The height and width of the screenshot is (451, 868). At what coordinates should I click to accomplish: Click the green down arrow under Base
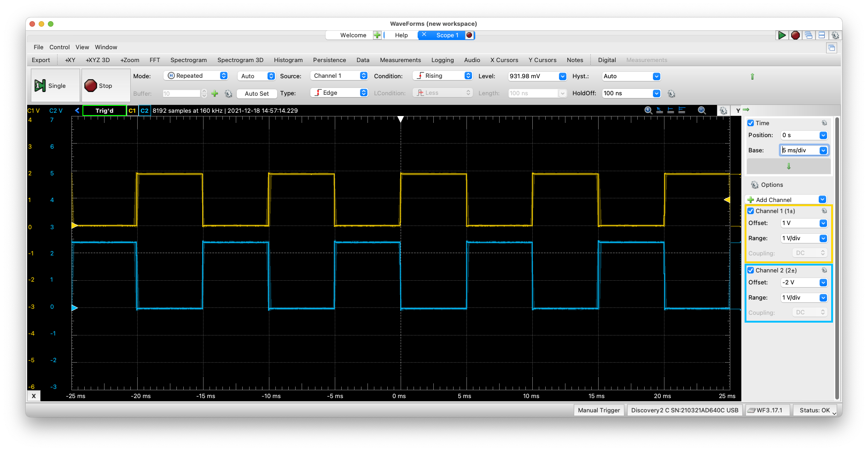point(788,166)
